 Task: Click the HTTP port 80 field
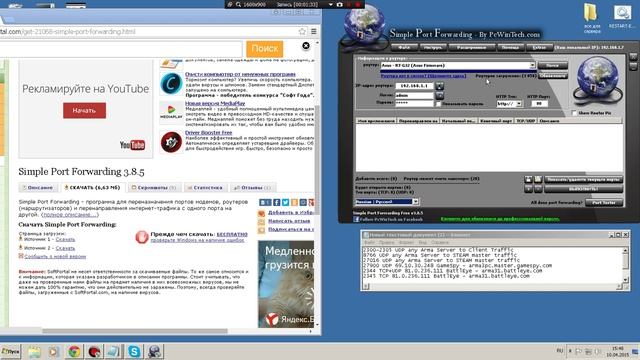(x=539, y=104)
